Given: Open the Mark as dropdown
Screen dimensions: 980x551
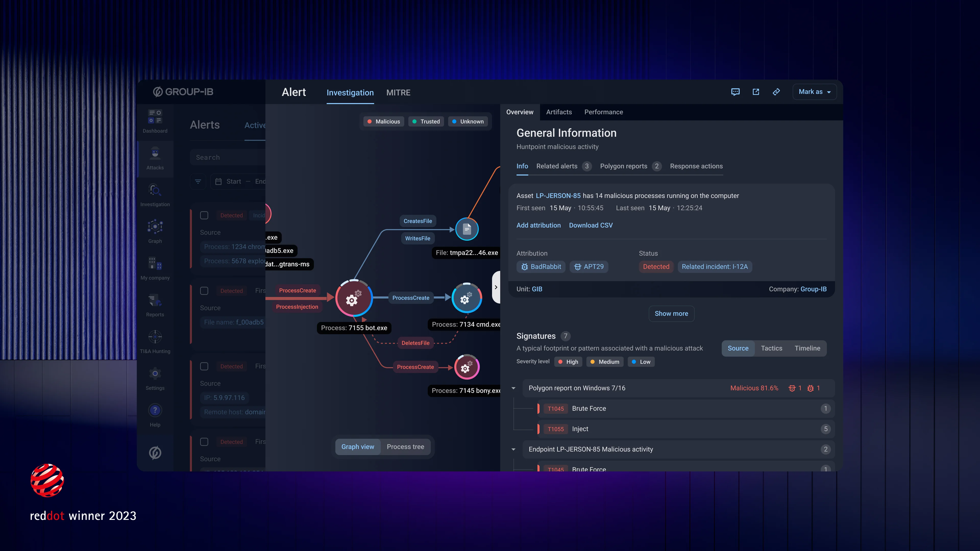Looking at the screenshot, I should pos(815,92).
